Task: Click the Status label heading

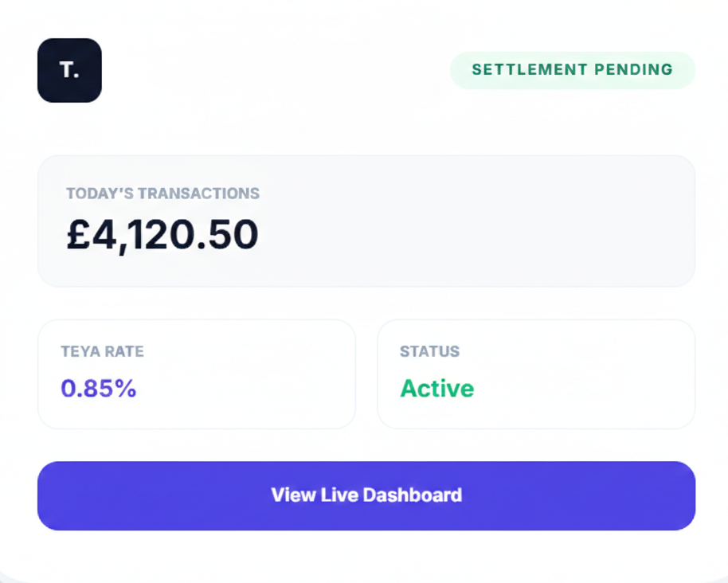Action: [429, 351]
